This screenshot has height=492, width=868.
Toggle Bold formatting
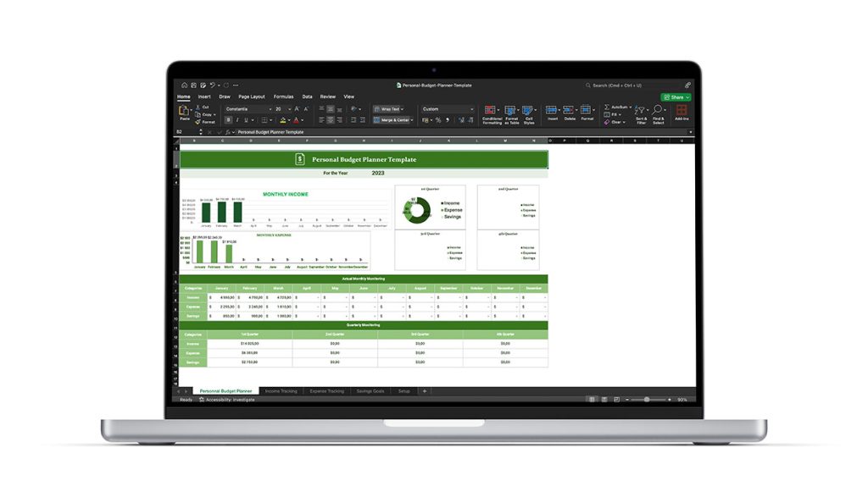click(x=228, y=120)
